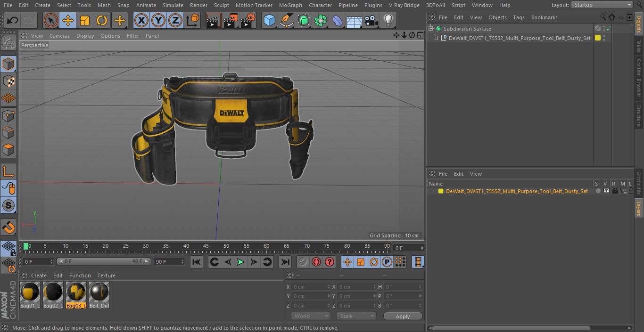Enable Edges mode cube icon

point(8,133)
